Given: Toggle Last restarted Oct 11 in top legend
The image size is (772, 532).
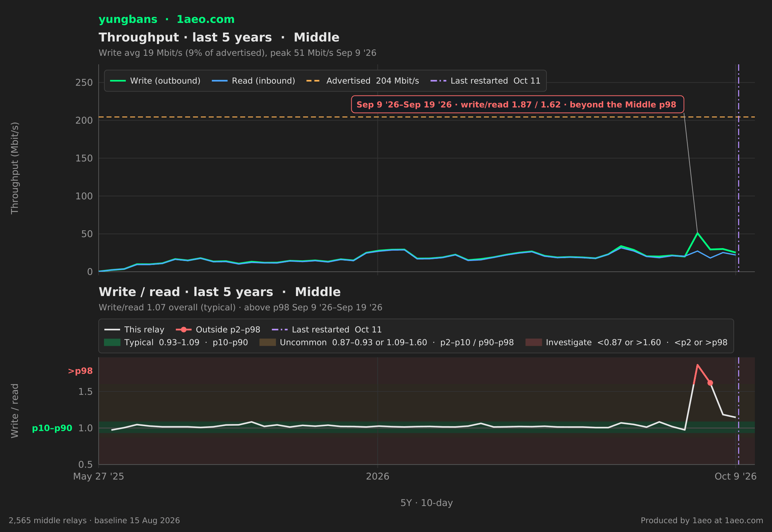Looking at the screenshot, I should [x=485, y=81].
